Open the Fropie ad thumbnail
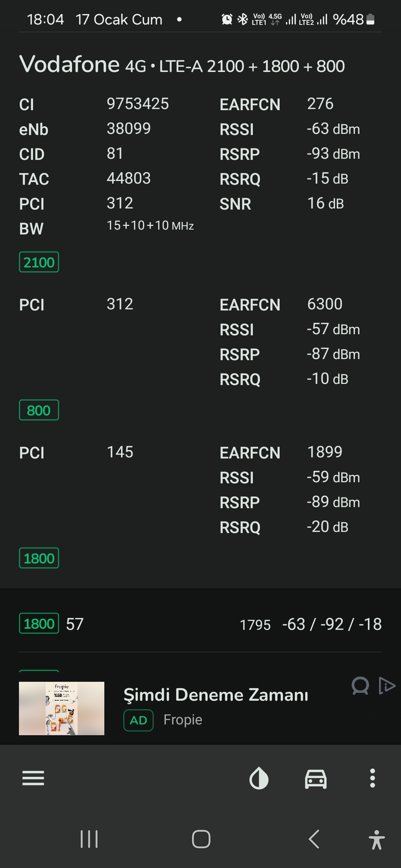The width and height of the screenshot is (401, 868). (x=62, y=708)
